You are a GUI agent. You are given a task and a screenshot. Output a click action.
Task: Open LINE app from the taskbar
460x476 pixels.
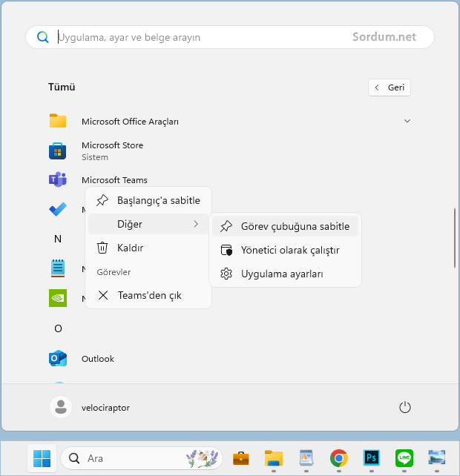coord(404,457)
